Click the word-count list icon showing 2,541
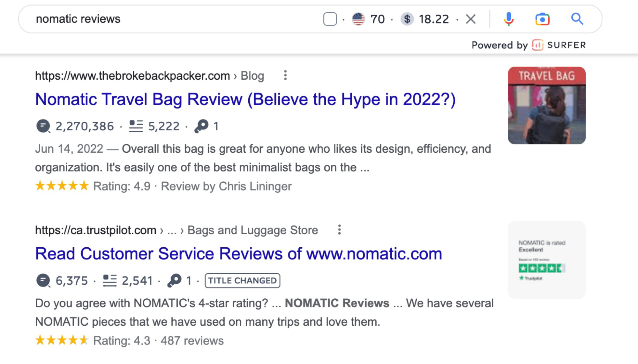 [109, 280]
